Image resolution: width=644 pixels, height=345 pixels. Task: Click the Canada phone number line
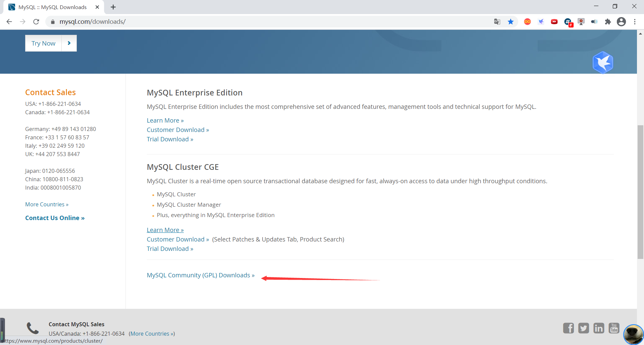click(x=57, y=113)
